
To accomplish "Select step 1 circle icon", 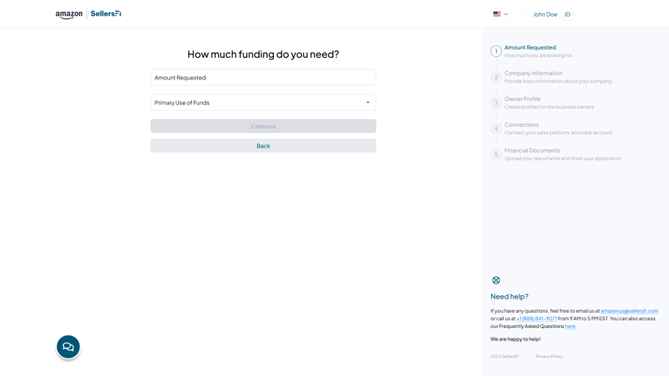I will point(496,51).
